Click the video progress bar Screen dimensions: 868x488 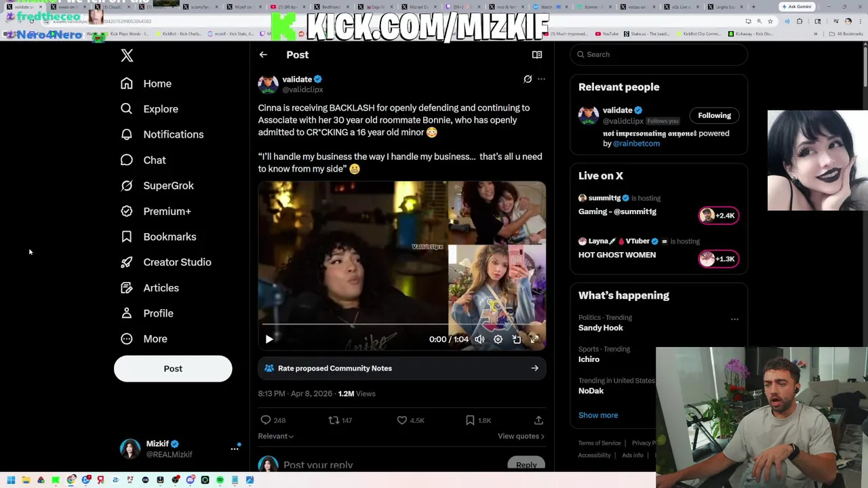(x=401, y=325)
